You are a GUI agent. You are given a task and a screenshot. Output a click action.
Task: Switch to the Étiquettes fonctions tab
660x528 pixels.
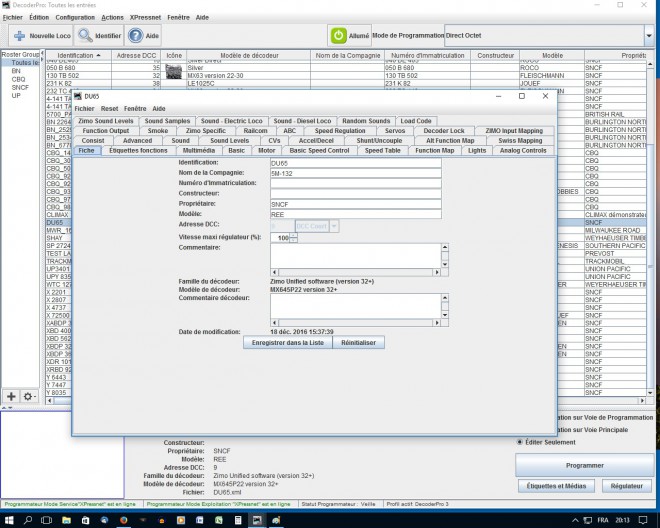(138, 150)
